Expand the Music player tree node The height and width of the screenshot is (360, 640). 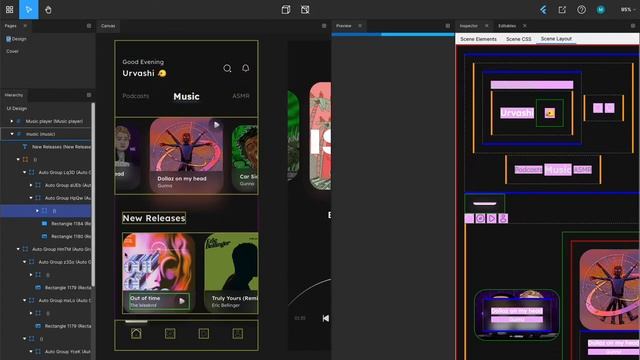pos(12,121)
